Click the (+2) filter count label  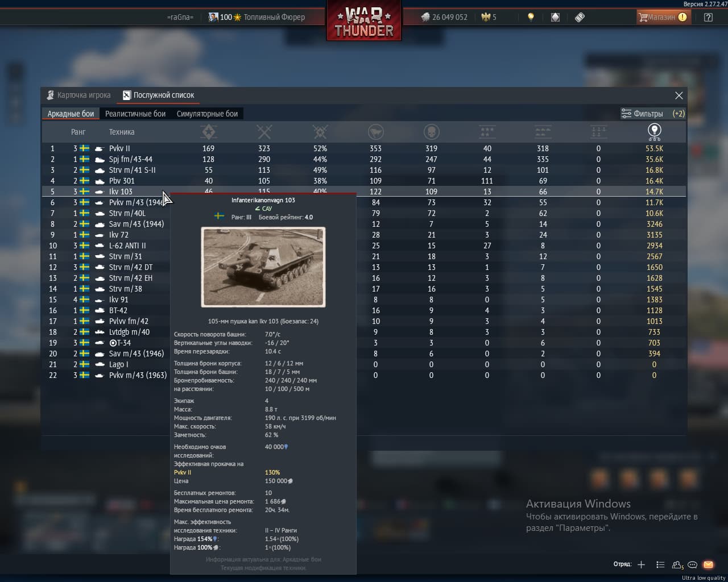[x=679, y=114]
